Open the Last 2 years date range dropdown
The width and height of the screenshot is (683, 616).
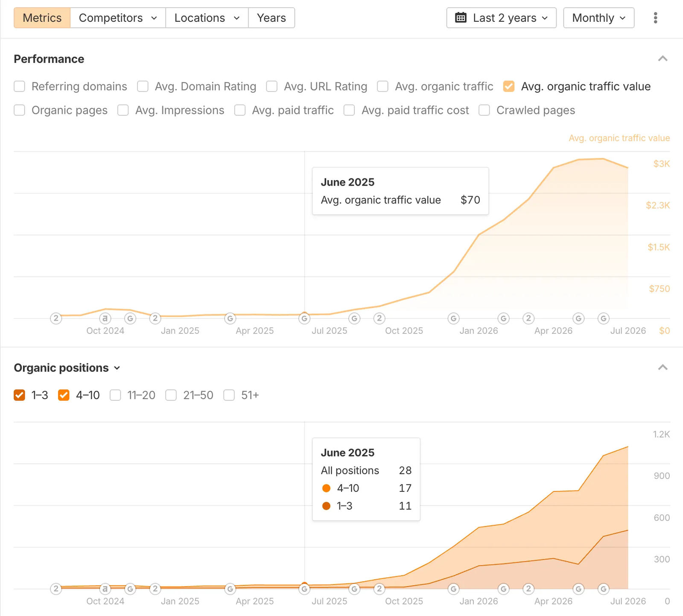click(501, 18)
